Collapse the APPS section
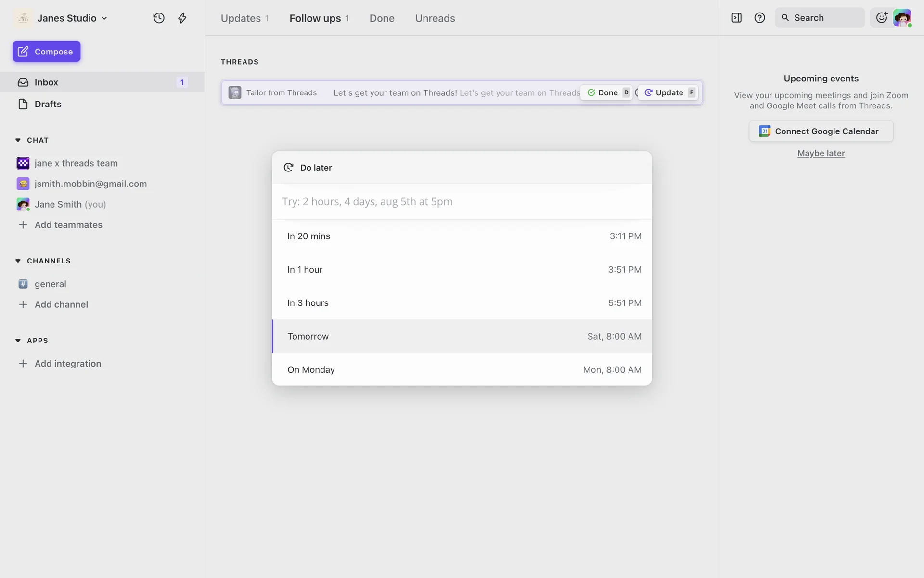Image resolution: width=924 pixels, height=578 pixels. (x=18, y=340)
